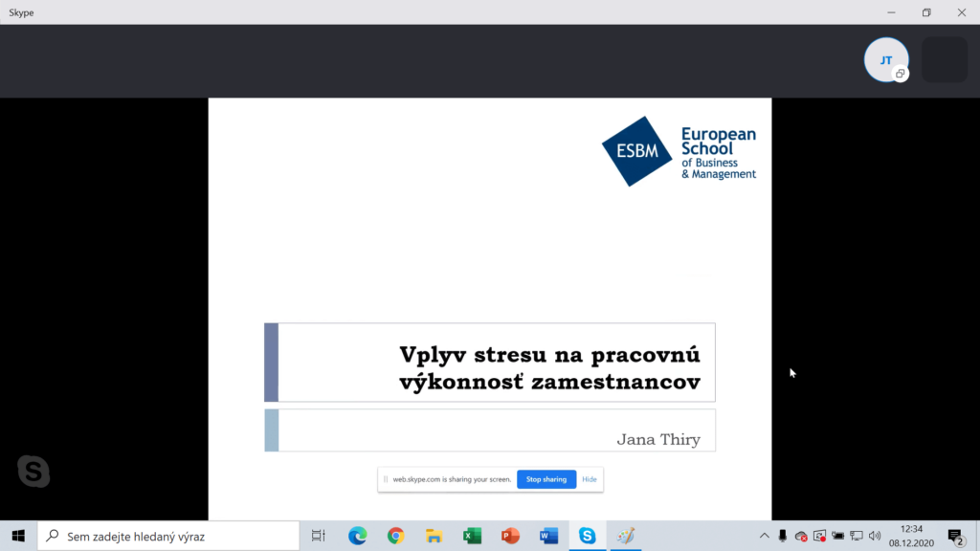Open clock showing 12:34 and date

911,536
